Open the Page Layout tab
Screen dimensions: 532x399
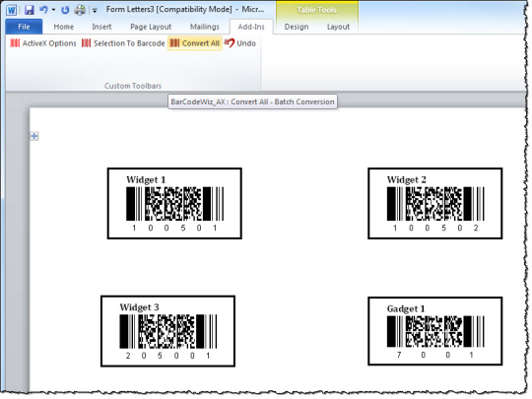point(151,27)
